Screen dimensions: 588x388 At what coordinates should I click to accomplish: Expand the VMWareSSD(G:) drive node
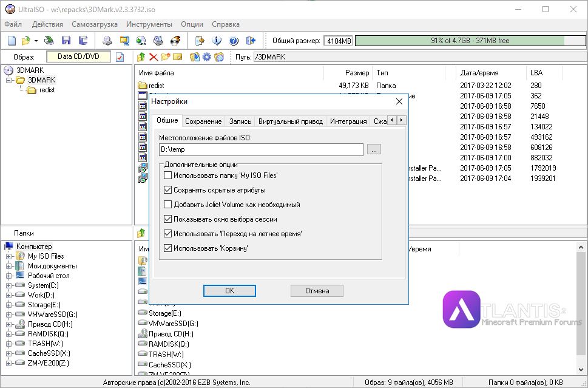[x=8, y=315]
